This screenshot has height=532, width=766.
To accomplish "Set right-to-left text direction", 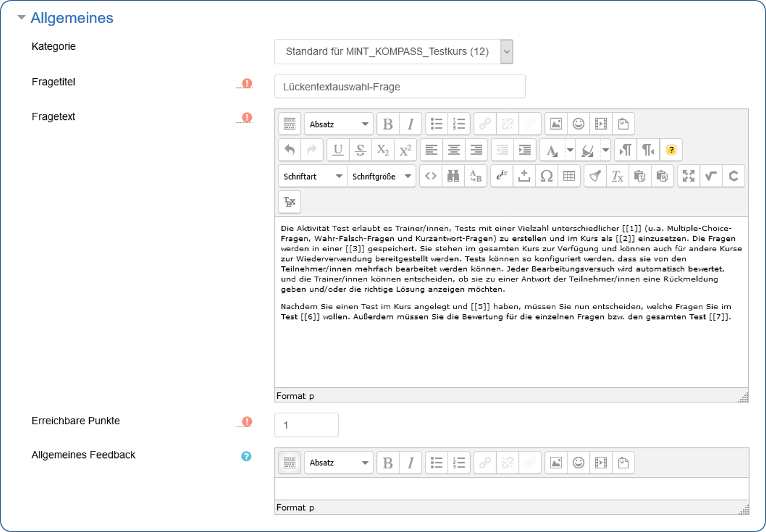I will pyautogui.click(x=648, y=150).
